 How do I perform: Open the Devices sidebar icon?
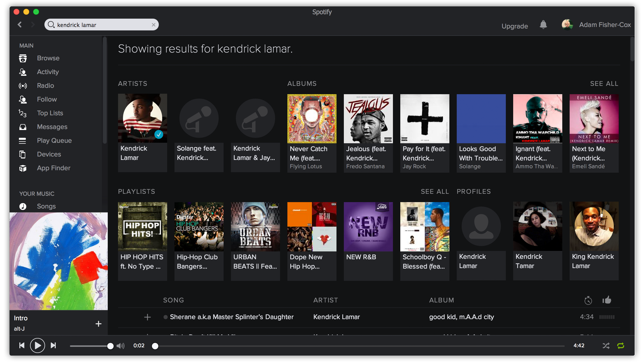(x=23, y=154)
